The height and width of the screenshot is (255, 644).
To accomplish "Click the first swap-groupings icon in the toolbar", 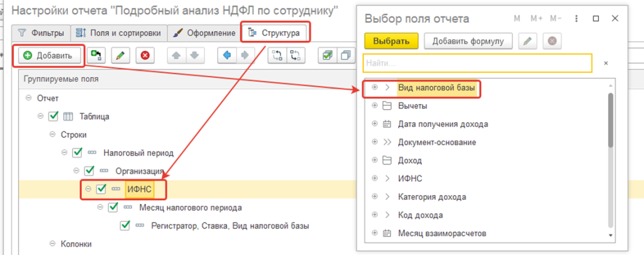I will 277,56.
